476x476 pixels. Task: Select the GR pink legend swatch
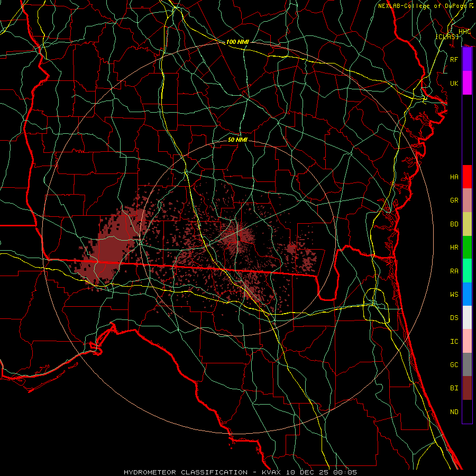pyautogui.click(x=467, y=200)
